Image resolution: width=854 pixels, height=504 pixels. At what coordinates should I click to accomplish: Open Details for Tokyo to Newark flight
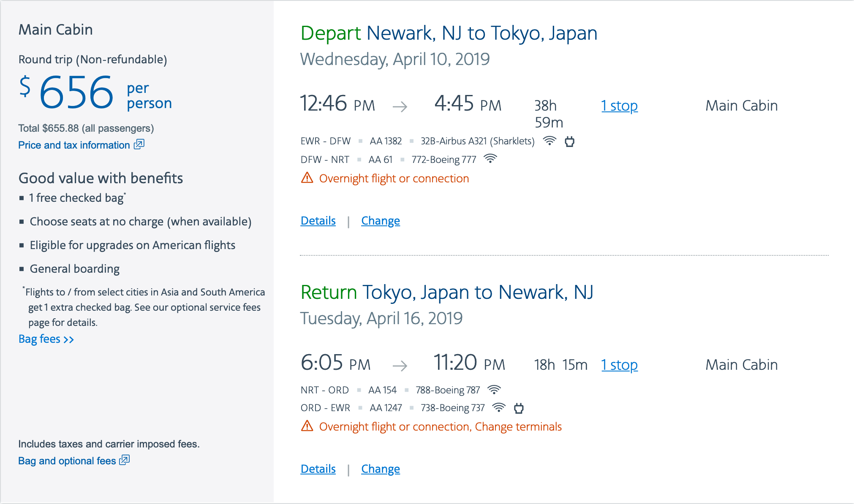tap(318, 469)
